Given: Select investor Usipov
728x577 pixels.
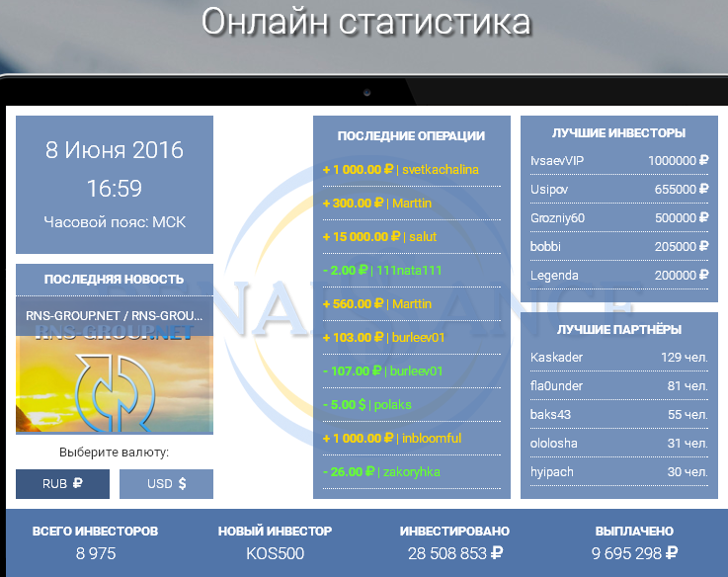Looking at the screenshot, I should click(x=549, y=190).
